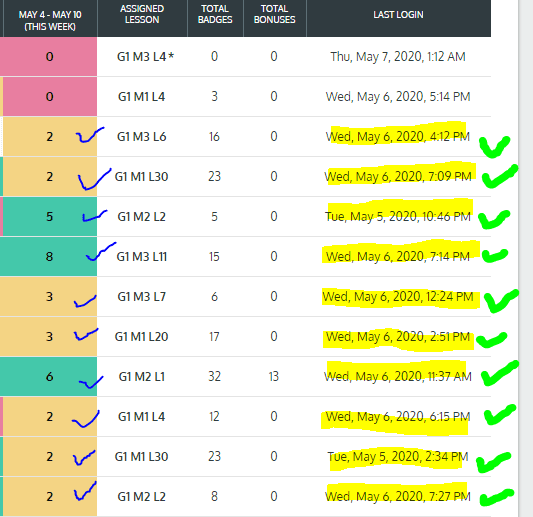
Task: Click the teal cell showing 6 lessons
Action: (48, 377)
